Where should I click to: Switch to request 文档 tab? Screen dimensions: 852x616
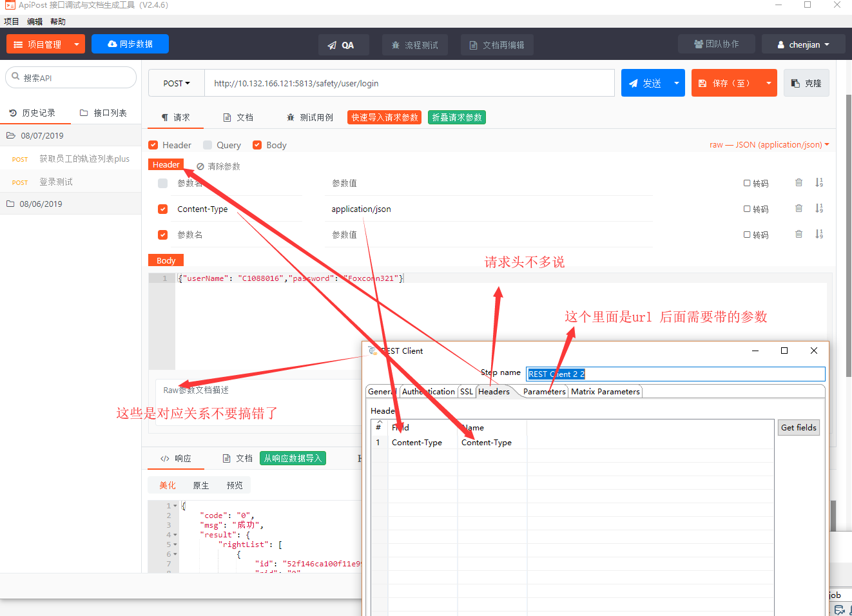click(x=238, y=117)
